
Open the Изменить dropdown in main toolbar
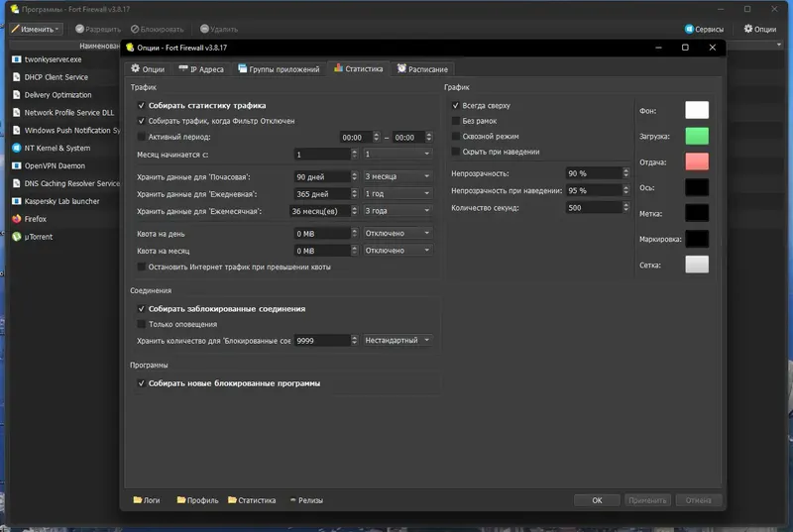(x=36, y=29)
